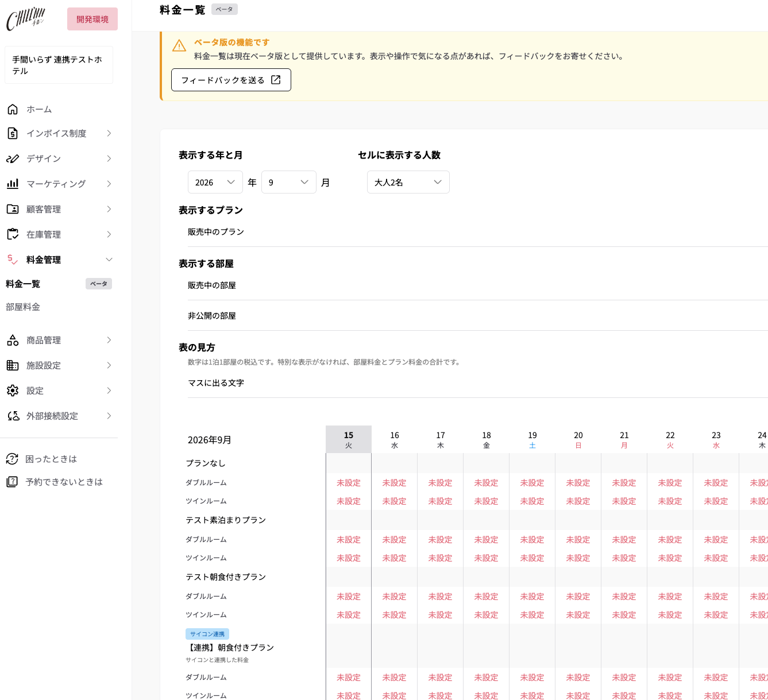Click the フィードバックを送る button
Viewport: 768px width, 700px height.
(x=231, y=80)
